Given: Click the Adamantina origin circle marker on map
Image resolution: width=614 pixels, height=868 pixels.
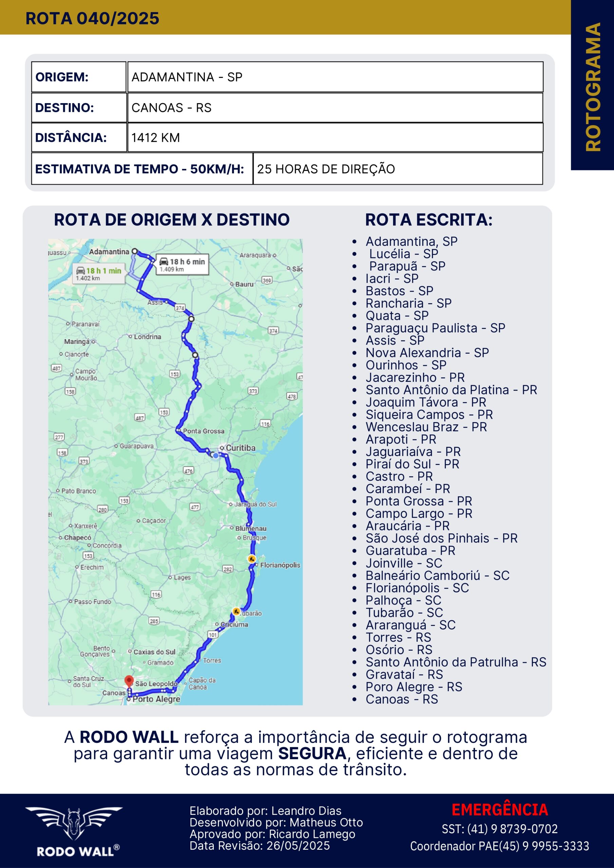Looking at the screenshot, I should 134,251.
